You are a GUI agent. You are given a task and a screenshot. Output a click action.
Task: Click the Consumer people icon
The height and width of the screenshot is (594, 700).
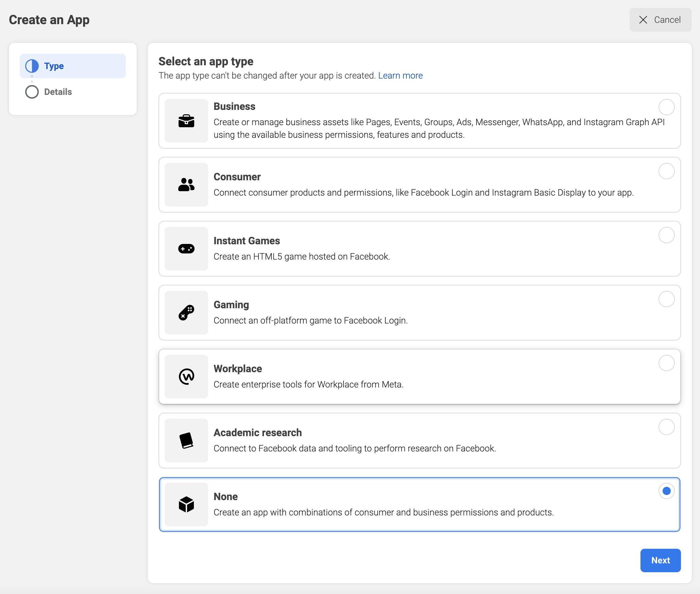(x=186, y=185)
